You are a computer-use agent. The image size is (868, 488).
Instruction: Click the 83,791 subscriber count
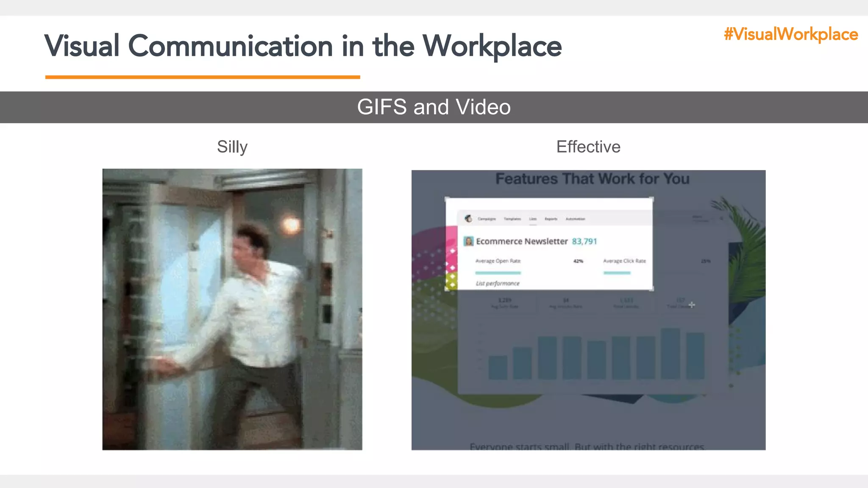pyautogui.click(x=584, y=241)
